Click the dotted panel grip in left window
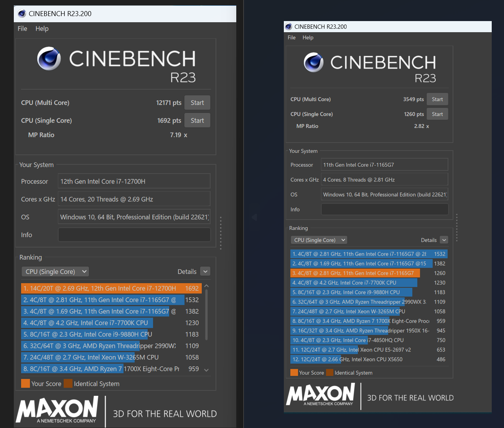 221,233
